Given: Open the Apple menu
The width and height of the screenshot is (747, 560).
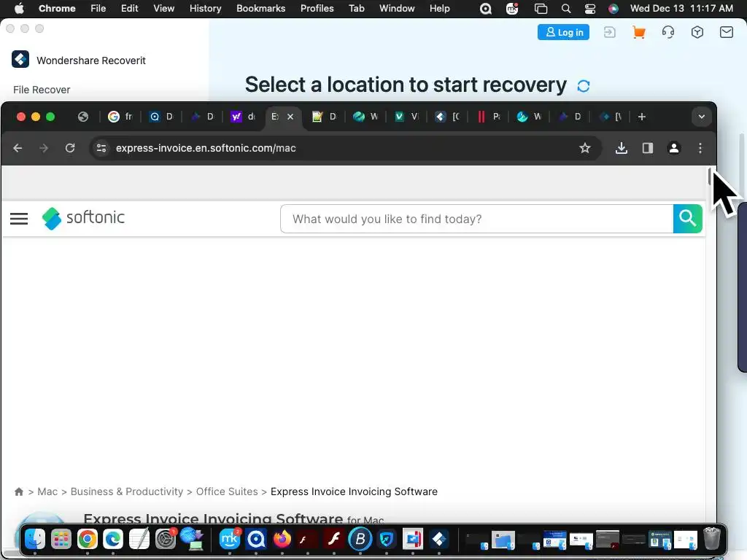Looking at the screenshot, I should click(x=19, y=8).
